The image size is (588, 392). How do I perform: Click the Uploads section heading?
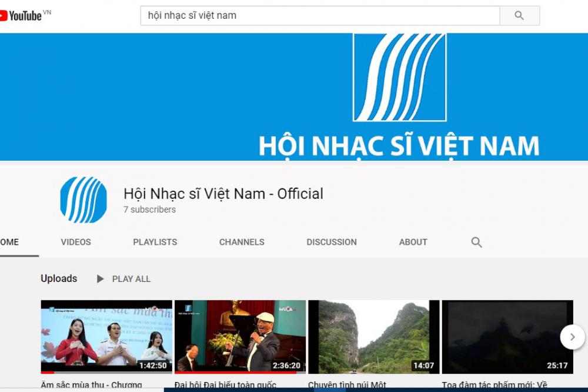pyautogui.click(x=59, y=278)
